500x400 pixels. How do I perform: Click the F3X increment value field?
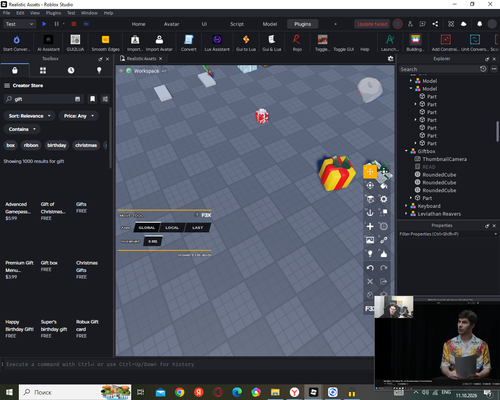click(153, 241)
